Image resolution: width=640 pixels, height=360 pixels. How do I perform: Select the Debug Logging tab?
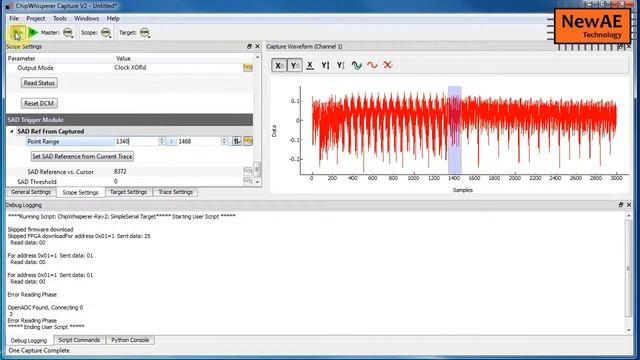point(29,340)
